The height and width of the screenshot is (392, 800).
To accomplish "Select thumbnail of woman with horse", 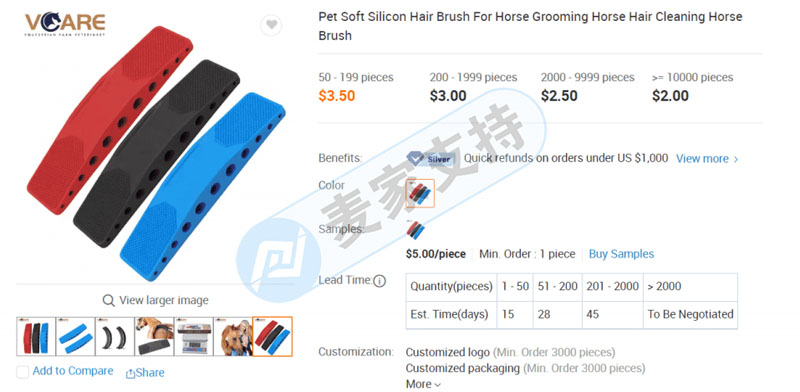I will pos(233,336).
